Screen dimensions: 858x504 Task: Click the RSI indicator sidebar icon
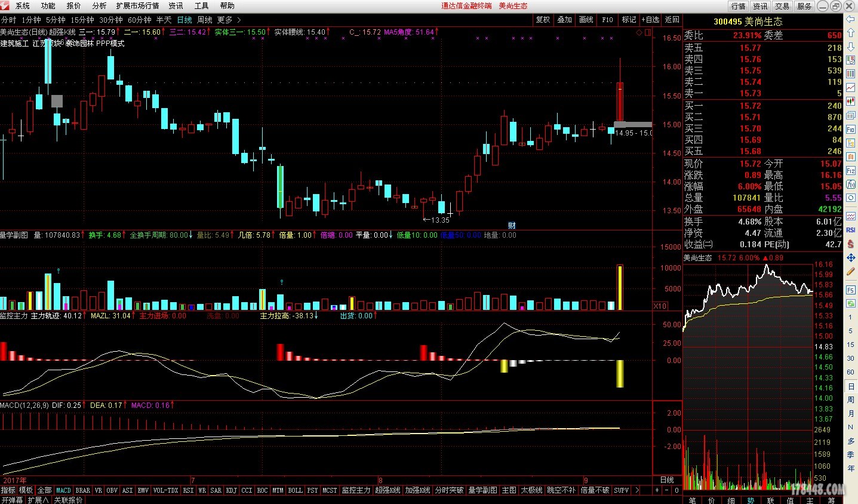point(851,230)
